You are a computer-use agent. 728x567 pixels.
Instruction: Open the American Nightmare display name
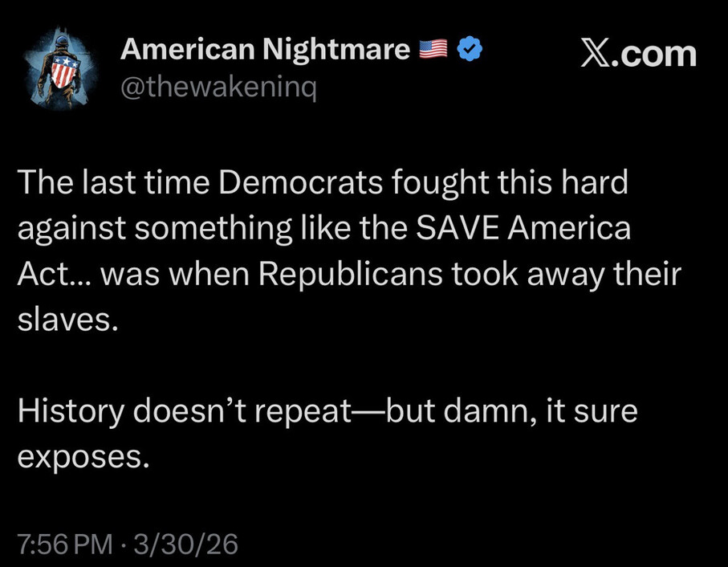[x=265, y=51]
